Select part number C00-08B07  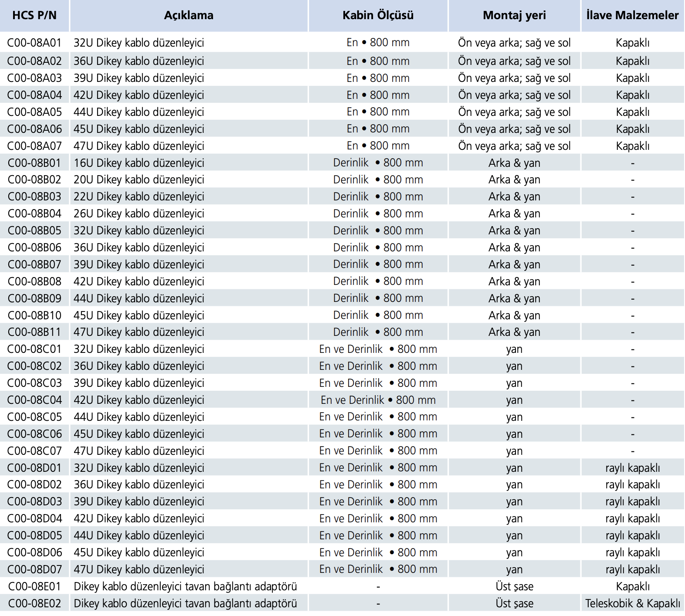point(34,264)
